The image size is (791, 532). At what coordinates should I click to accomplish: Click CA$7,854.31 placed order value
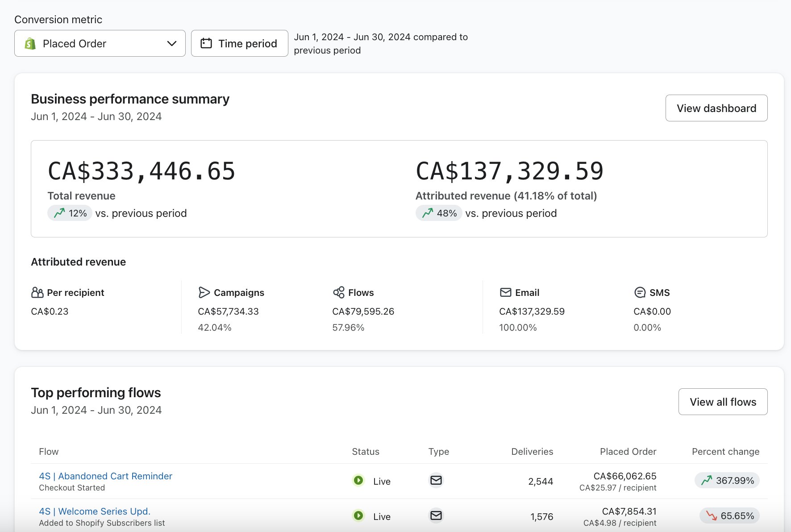click(x=629, y=511)
